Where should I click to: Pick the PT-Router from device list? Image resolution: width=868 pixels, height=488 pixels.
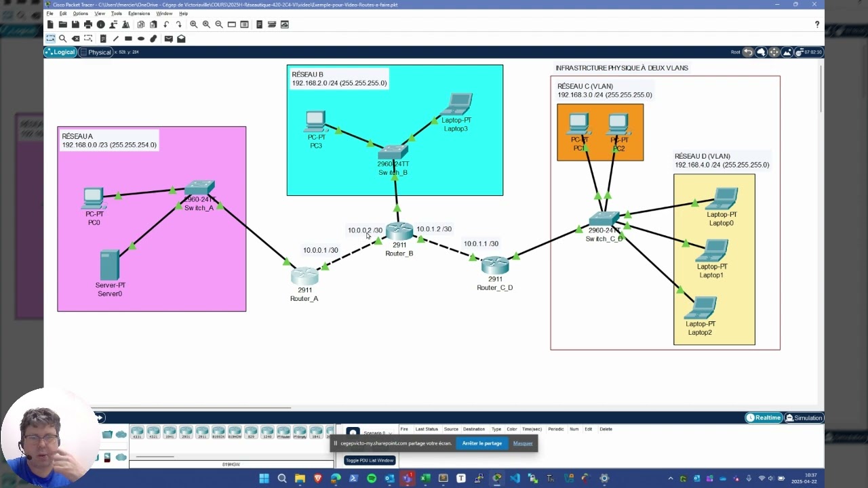284,432
